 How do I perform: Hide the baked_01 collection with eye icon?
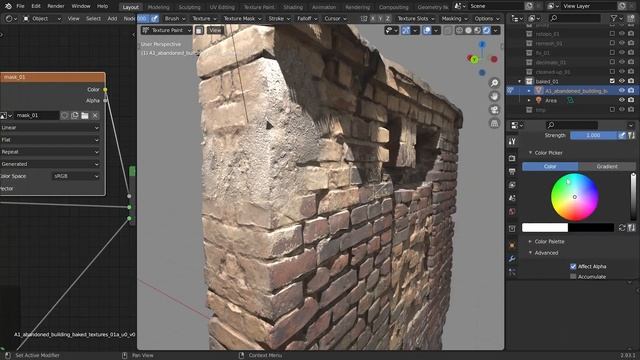[x=622, y=81]
